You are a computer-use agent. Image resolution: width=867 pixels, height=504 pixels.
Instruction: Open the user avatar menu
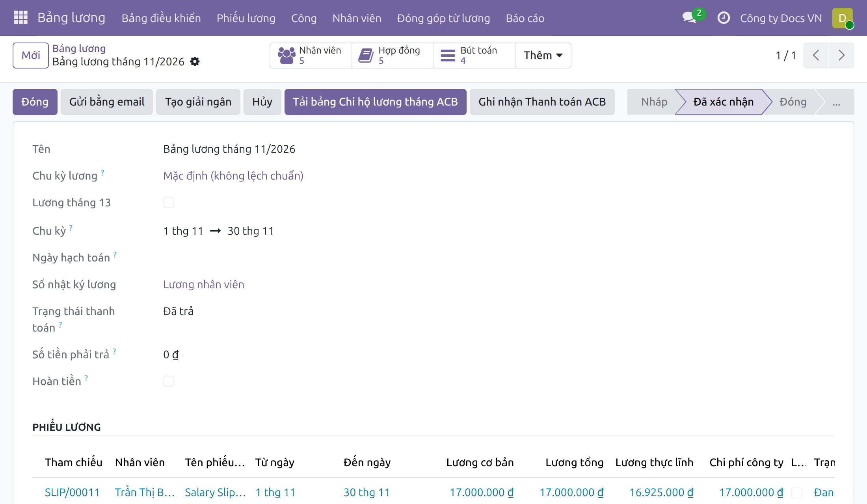coord(843,18)
